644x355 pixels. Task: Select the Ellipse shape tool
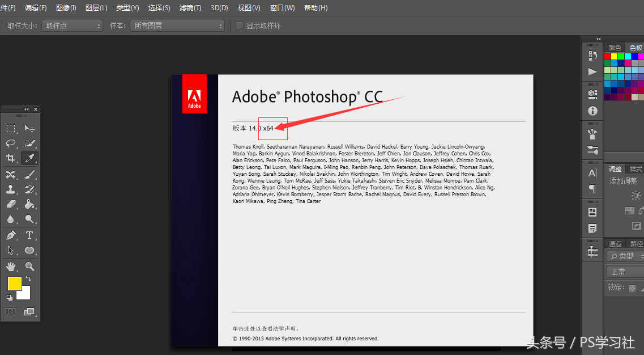(29, 250)
